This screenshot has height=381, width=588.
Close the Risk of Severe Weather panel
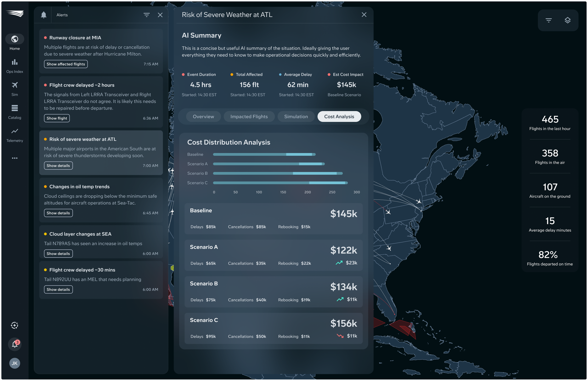point(364,15)
